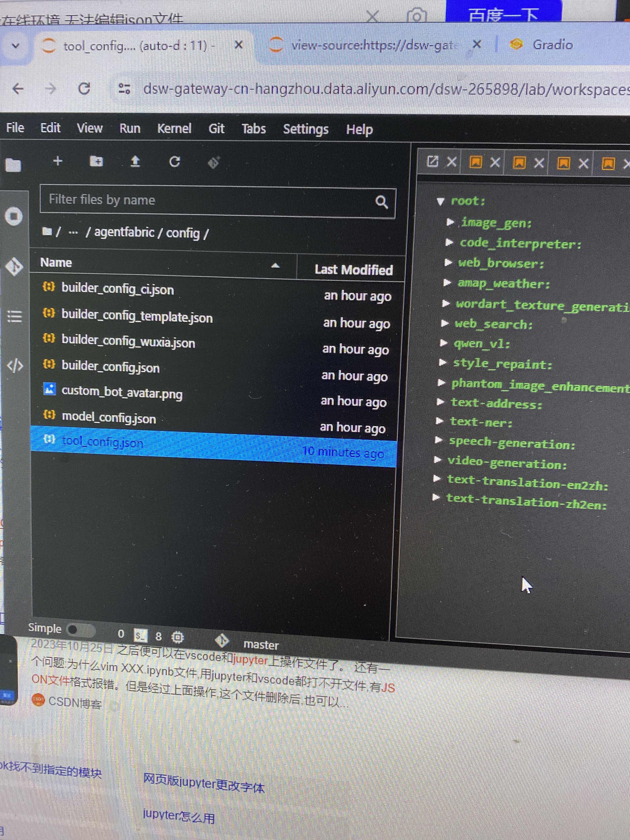Click the browser back arrow

pos(18,89)
